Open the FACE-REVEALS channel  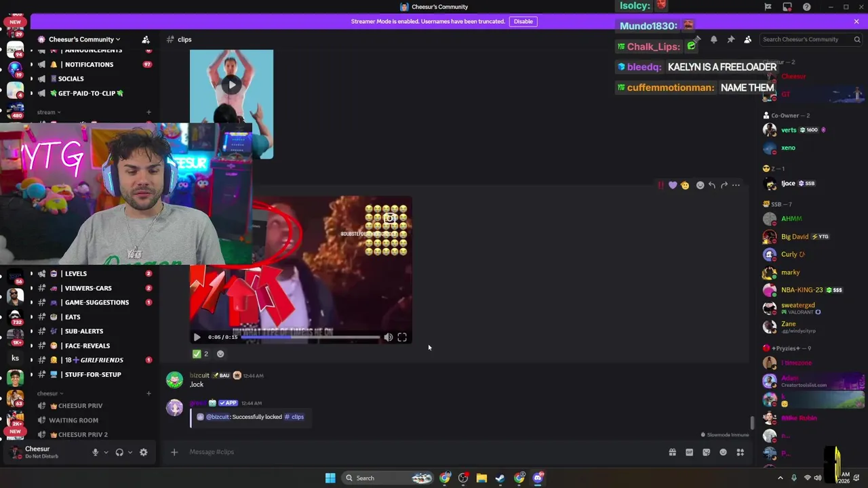click(x=88, y=346)
